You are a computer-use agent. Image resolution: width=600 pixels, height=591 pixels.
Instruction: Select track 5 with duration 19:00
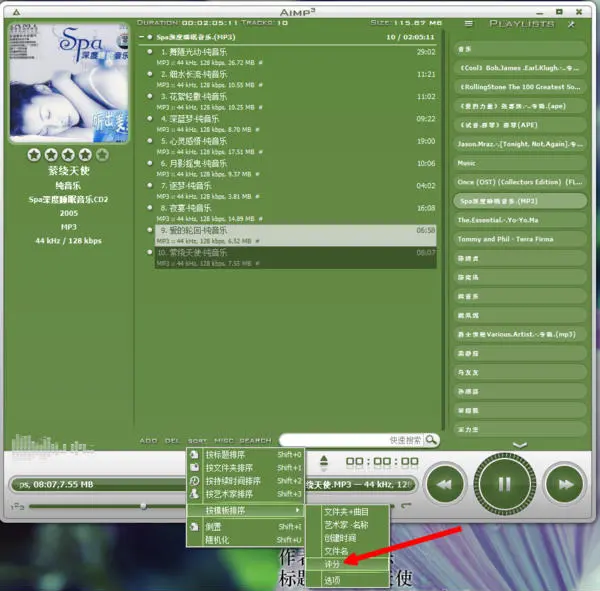(x=295, y=145)
